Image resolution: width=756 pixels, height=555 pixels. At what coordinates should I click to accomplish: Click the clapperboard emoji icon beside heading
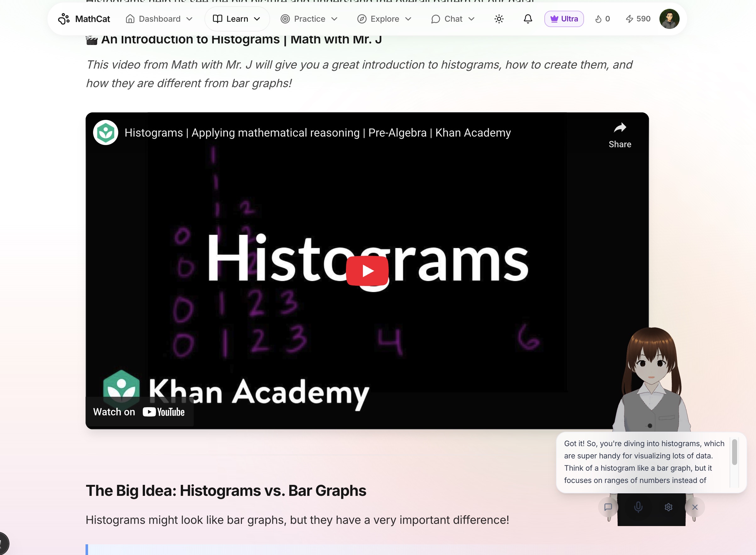pyautogui.click(x=92, y=40)
